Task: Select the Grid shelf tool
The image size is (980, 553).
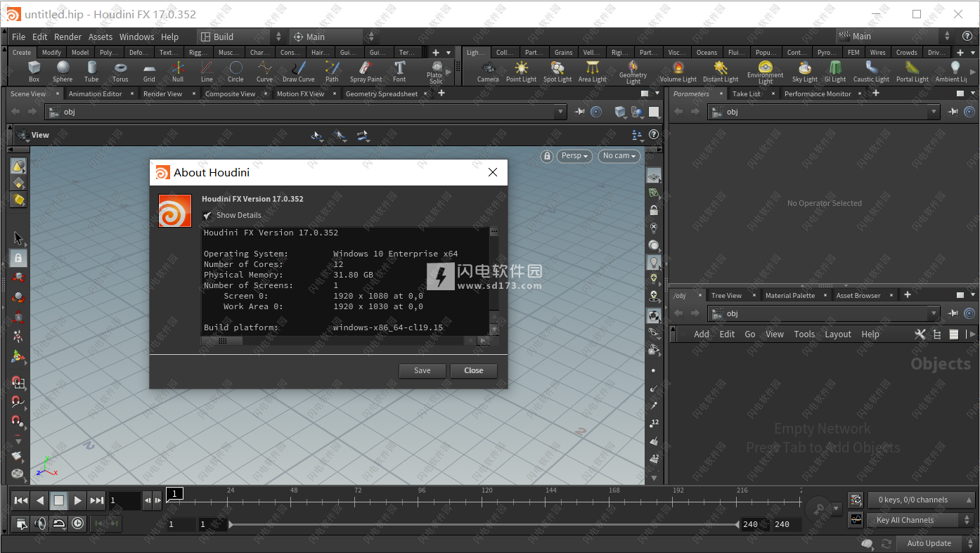Action: pos(149,71)
